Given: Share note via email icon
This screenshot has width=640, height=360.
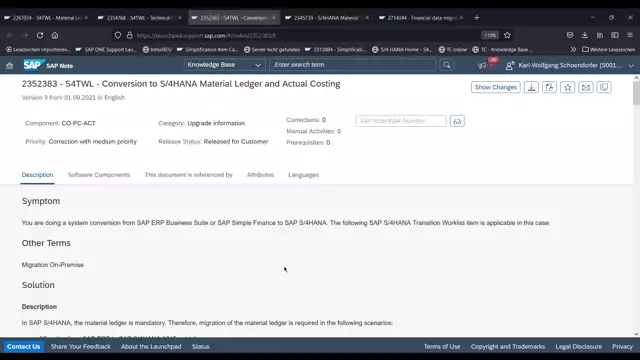Looking at the screenshot, I should pyautogui.click(x=586, y=87).
